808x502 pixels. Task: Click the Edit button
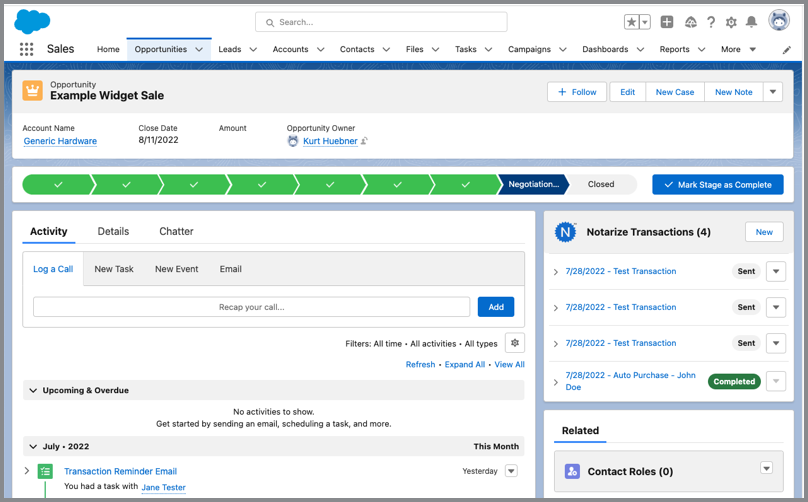click(627, 92)
